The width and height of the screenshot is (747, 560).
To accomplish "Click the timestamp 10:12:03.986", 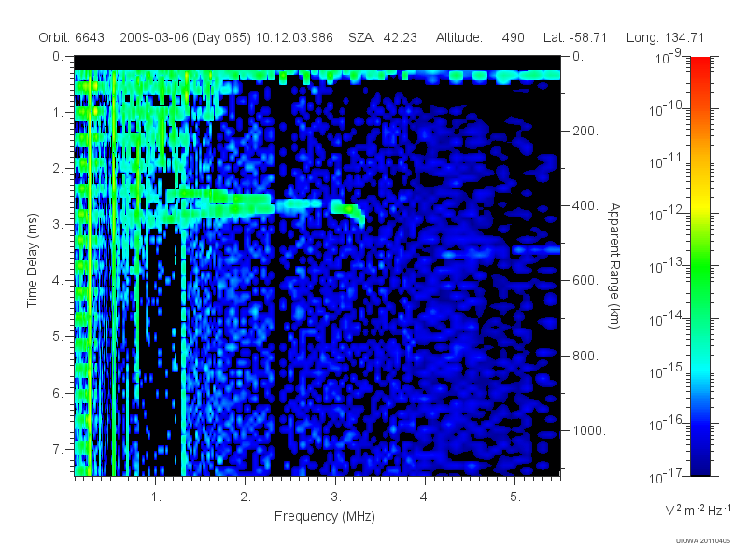I will coord(294,37).
